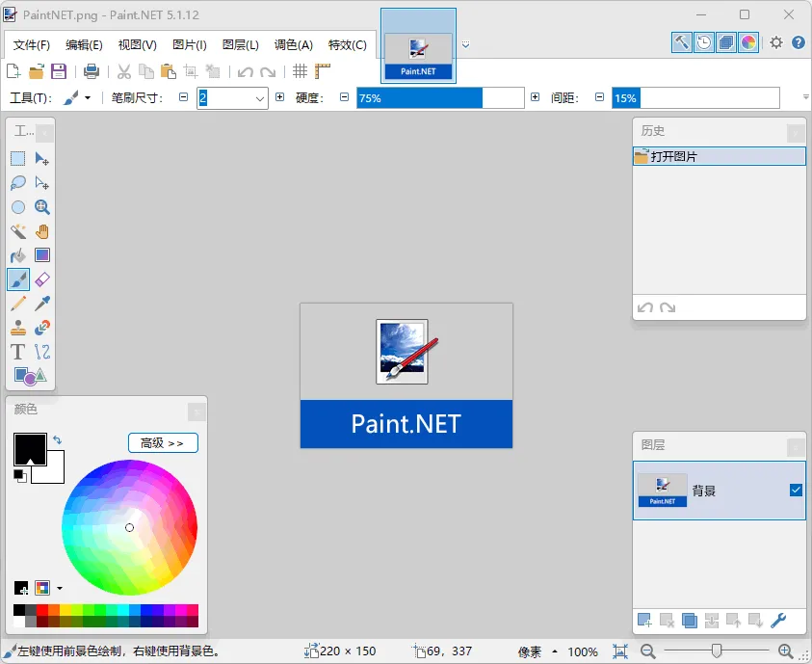Click the Print icon
Screen dimensions: 812x664
click(92, 71)
